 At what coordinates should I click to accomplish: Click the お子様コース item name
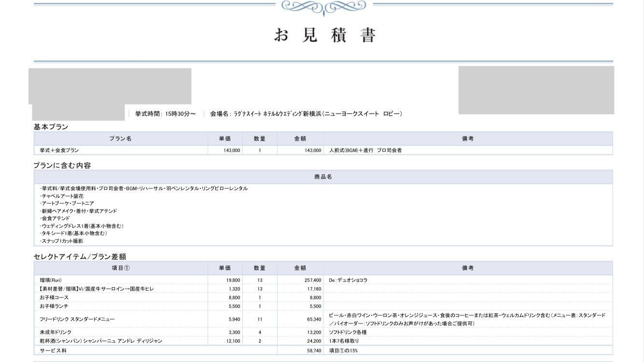coord(54,298)
